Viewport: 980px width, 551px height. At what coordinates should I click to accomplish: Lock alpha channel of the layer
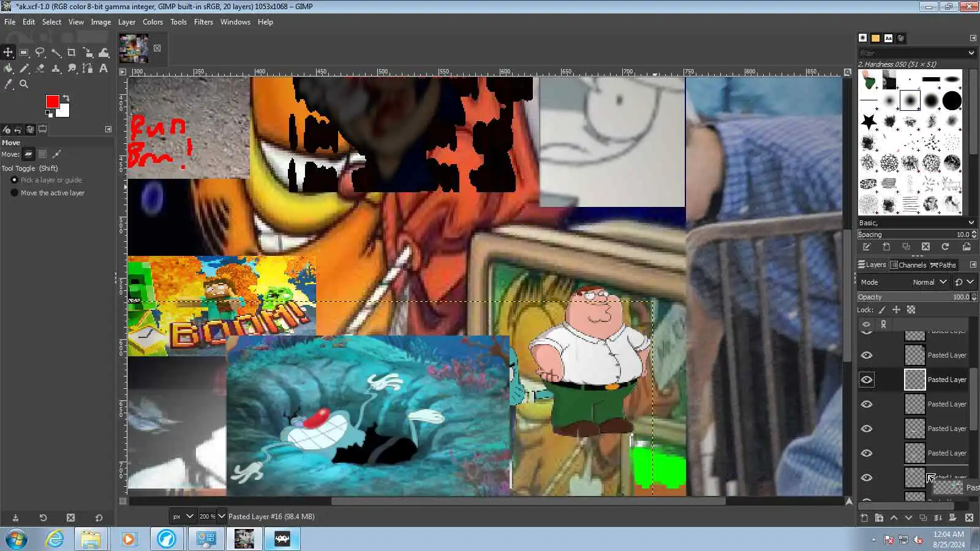[x=911, y=310]
